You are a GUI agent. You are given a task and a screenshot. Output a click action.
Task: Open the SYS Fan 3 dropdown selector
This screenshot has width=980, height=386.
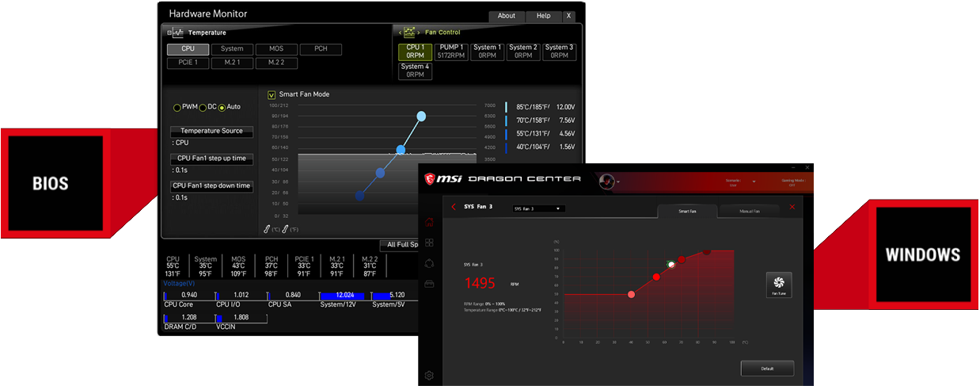pyautogui.click(x=537, y=208)
